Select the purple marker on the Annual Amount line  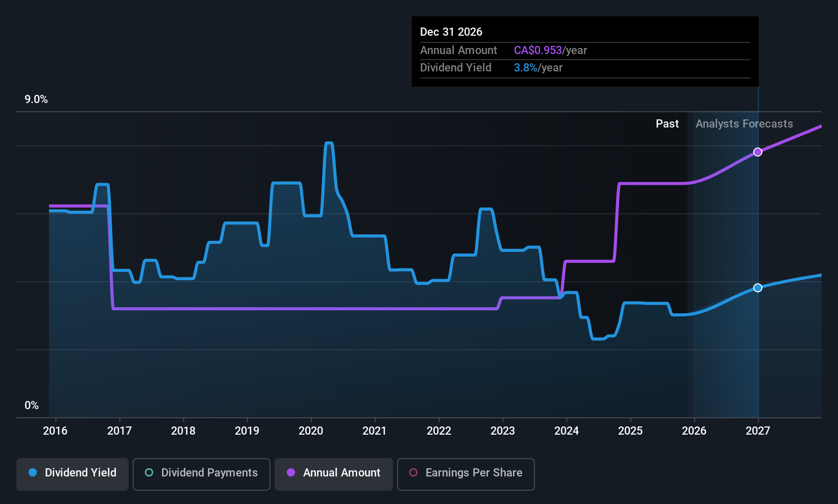(x=757, y=152)
